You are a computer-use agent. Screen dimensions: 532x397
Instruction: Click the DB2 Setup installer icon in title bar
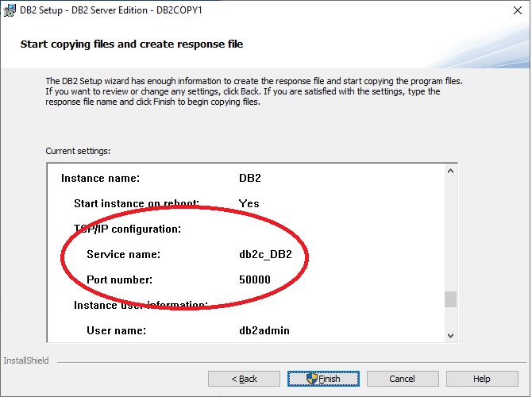10,10
